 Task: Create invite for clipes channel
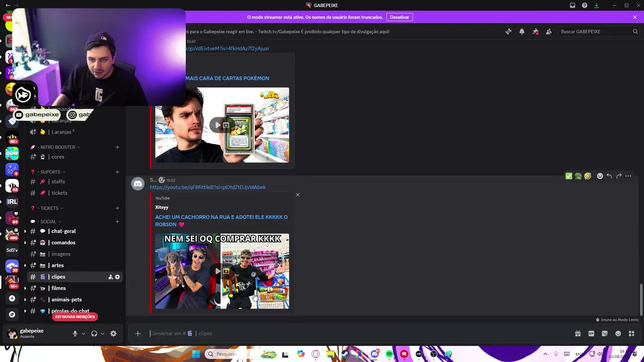pos(110,277)
